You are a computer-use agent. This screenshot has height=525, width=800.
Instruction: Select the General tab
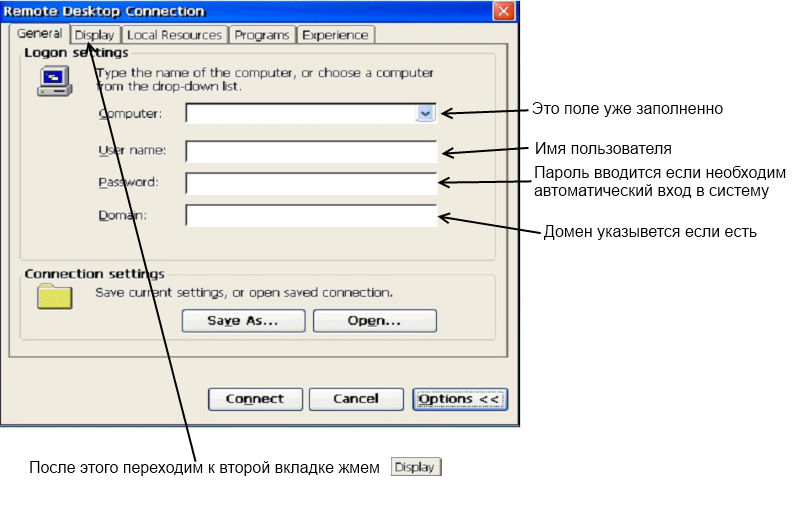point(39,33)
